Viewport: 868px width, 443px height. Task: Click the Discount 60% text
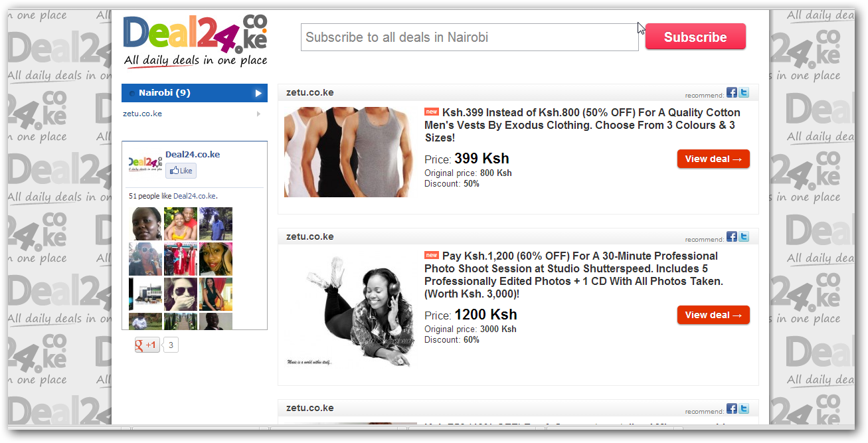tap(452, 340)
